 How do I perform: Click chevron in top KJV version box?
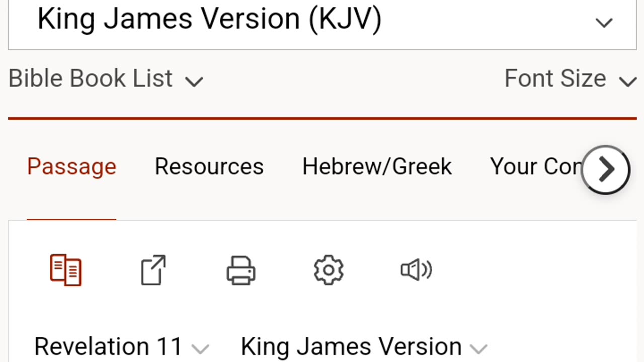[x=604, y=23]
